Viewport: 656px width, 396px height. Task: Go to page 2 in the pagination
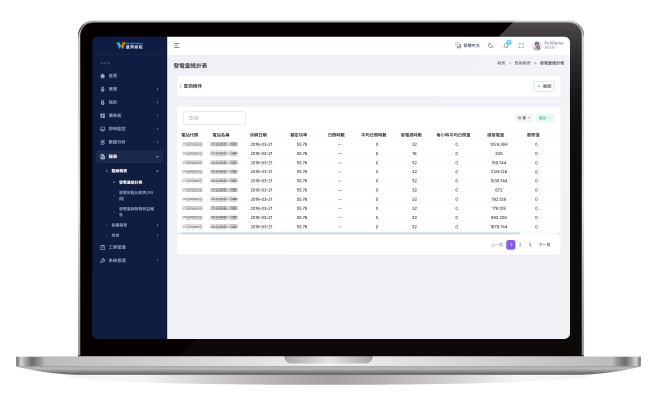point(520,245)
